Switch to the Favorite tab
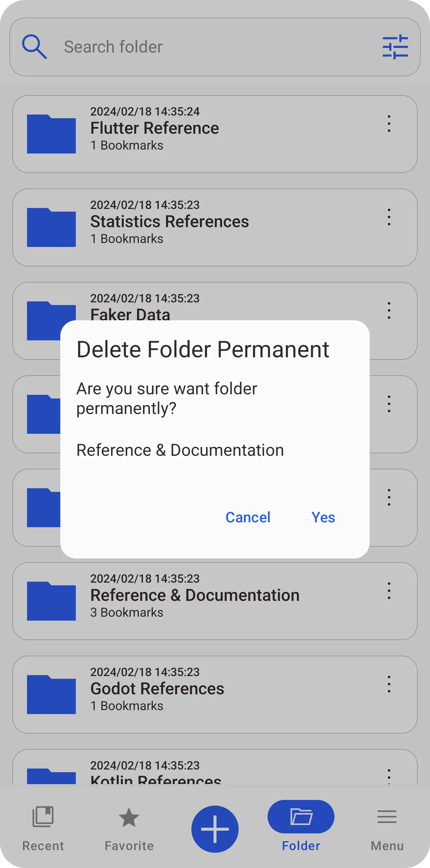 [x=129, y=825]
